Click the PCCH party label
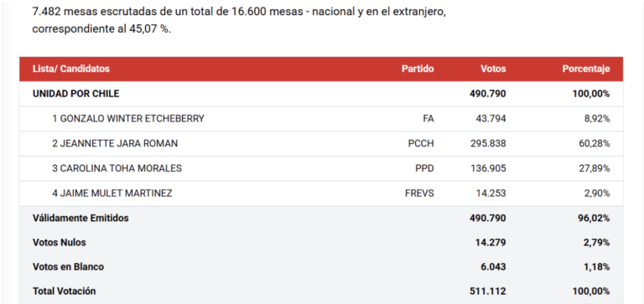The width and height of the screenshot is (644, 304). (421, 143)
